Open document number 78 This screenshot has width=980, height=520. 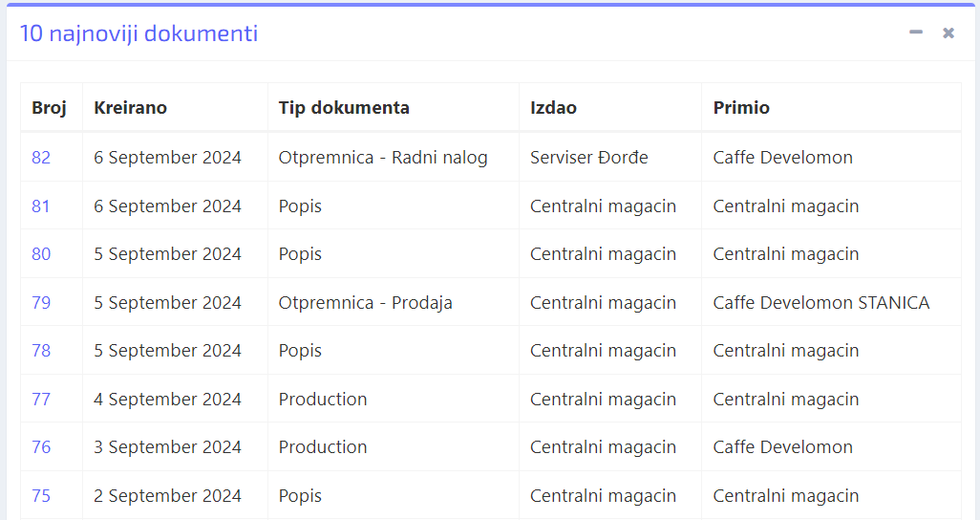[41, 351]
